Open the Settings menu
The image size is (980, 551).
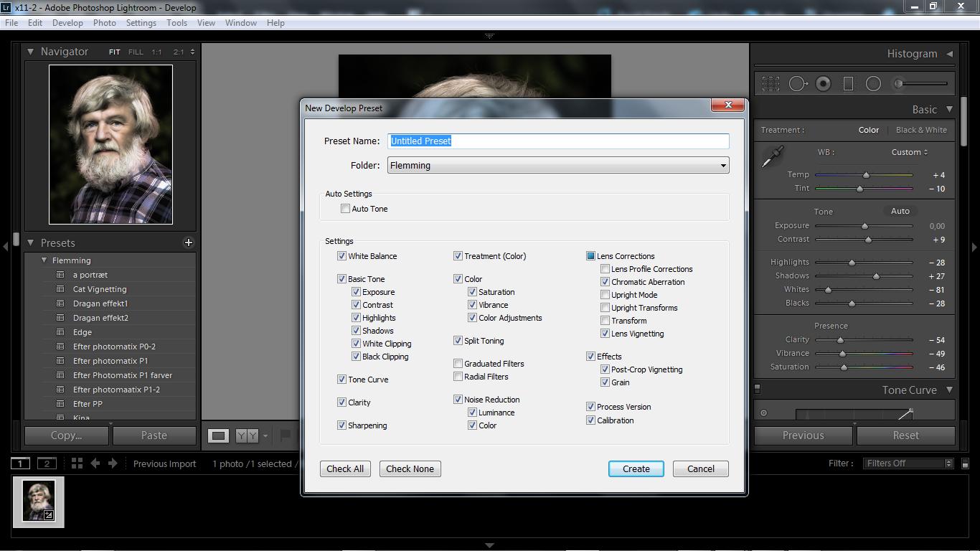[x=141, y=23]
